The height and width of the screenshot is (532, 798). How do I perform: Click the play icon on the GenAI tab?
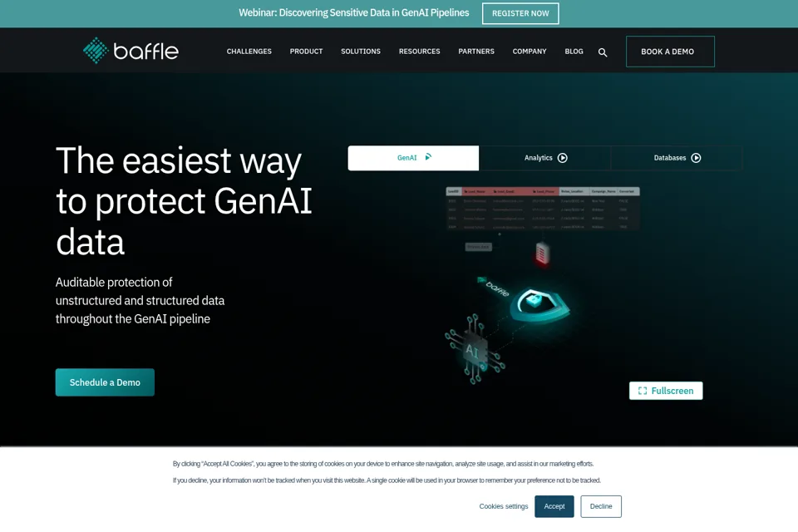click(x=428, y=157)
